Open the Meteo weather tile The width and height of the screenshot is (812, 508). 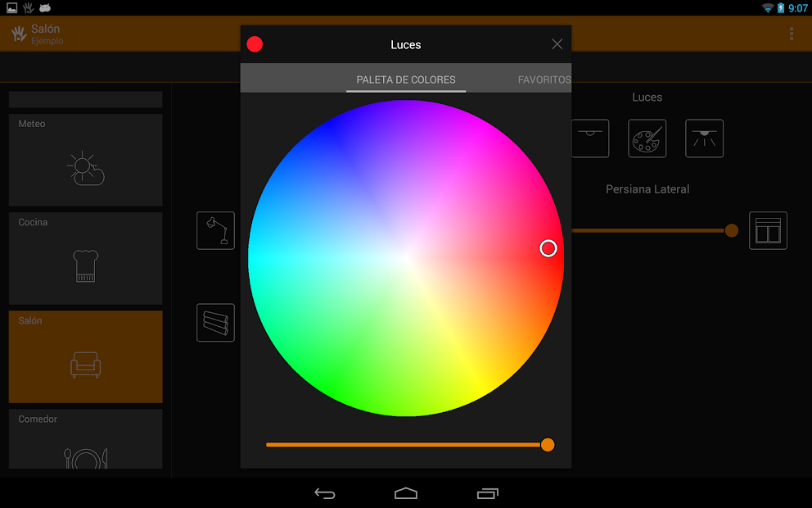click(85, 160)
